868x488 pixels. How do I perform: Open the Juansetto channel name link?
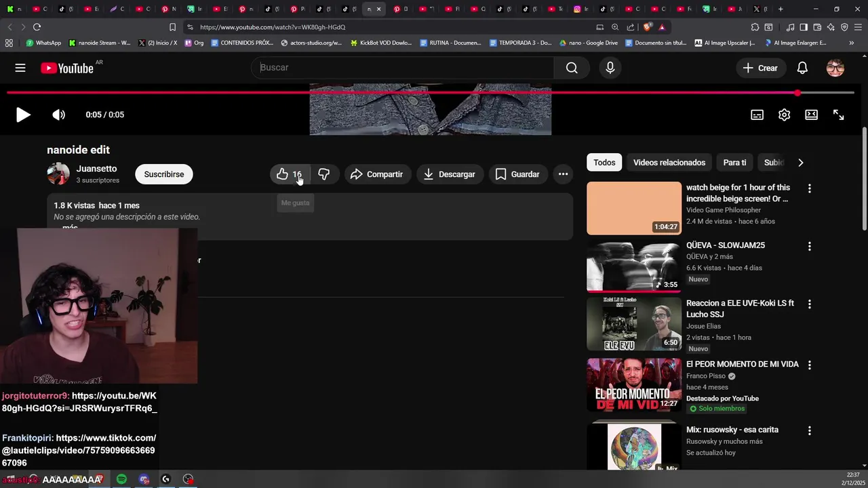tap(96, 169)
